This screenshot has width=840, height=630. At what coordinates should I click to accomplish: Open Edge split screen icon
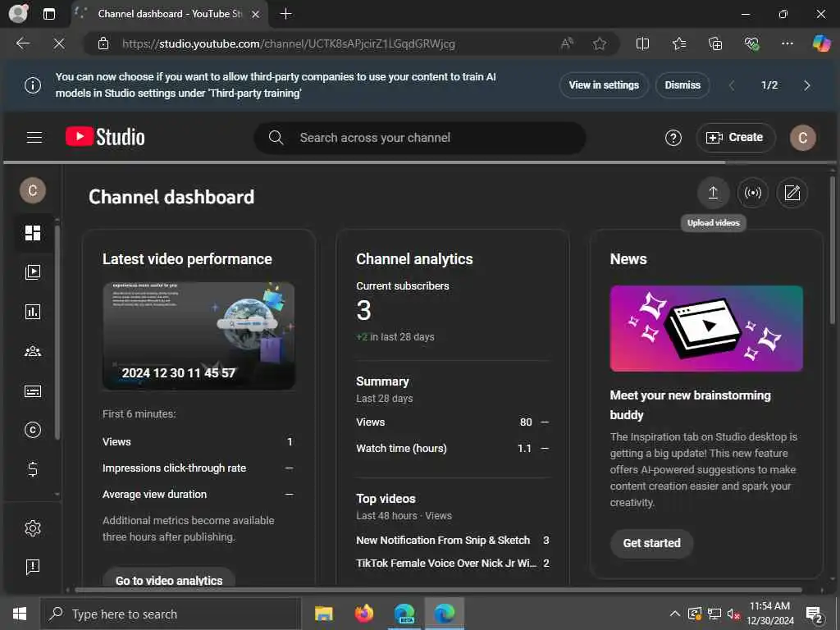point(642,43)
